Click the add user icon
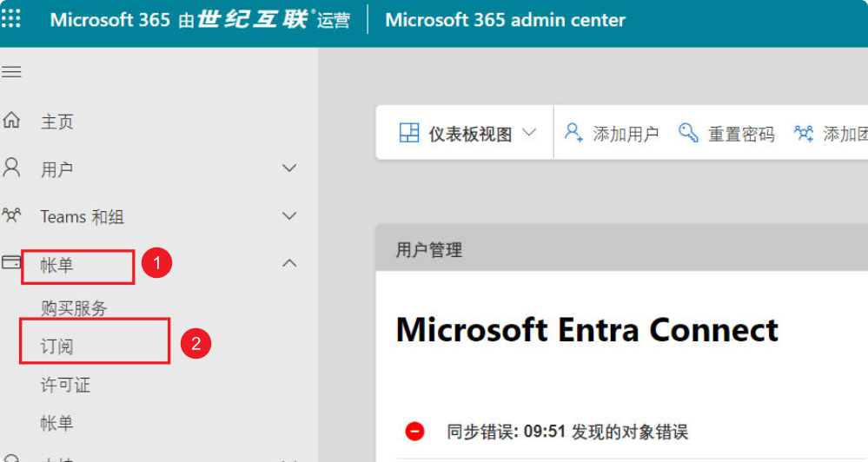Viewport: 868px width, 462px height. click(x=573, y=133)
